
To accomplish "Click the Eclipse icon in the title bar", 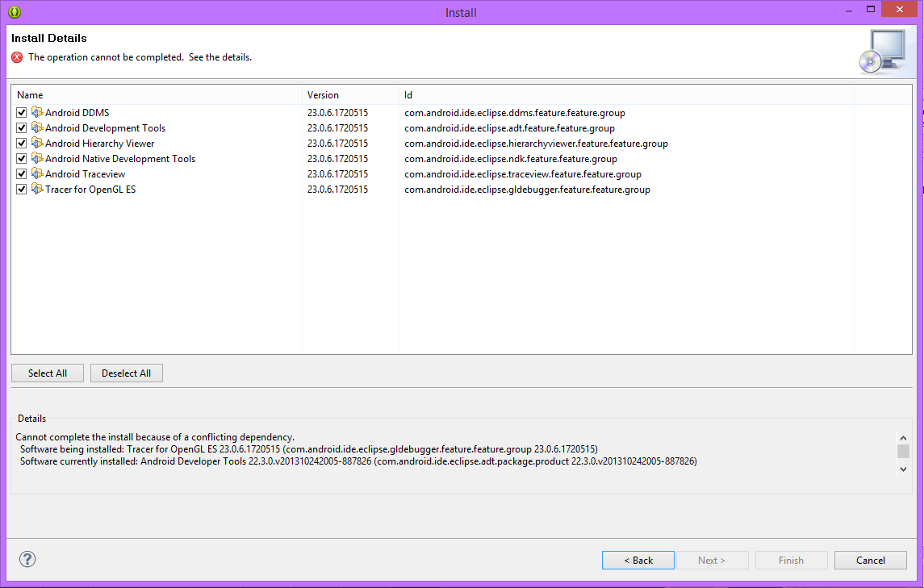I will click(x=15, y=12).
